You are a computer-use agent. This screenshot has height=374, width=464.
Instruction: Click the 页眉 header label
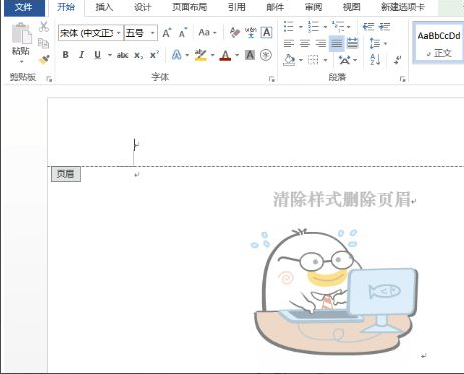point(66,174)
